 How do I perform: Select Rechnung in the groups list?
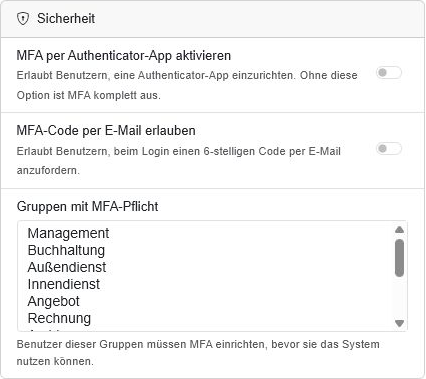tap(59, 318)
